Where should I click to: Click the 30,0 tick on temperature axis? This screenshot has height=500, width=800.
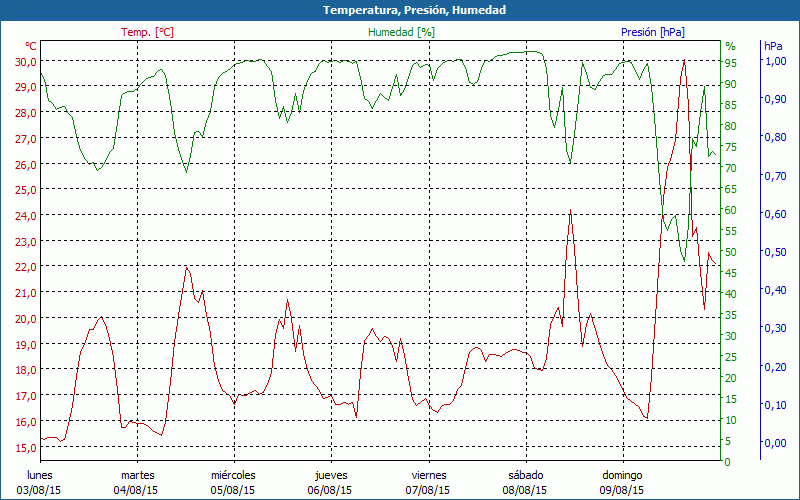tap(25, 62)
